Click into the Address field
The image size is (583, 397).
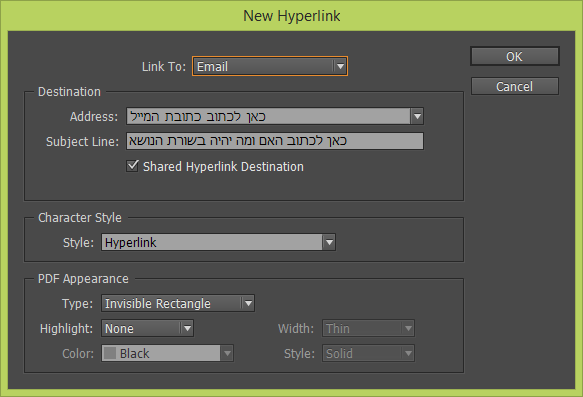point(268,116)
